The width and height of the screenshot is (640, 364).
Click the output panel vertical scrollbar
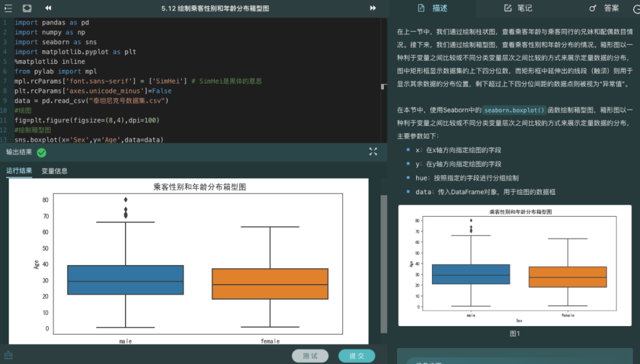pyautogui.click(x=383, y=264)
